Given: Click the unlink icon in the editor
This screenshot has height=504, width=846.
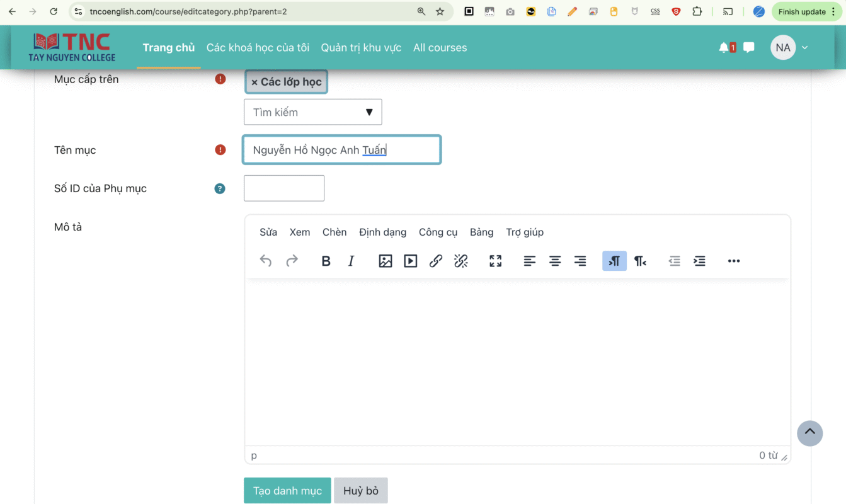Looking at the screenshot, I should [461, 261].
